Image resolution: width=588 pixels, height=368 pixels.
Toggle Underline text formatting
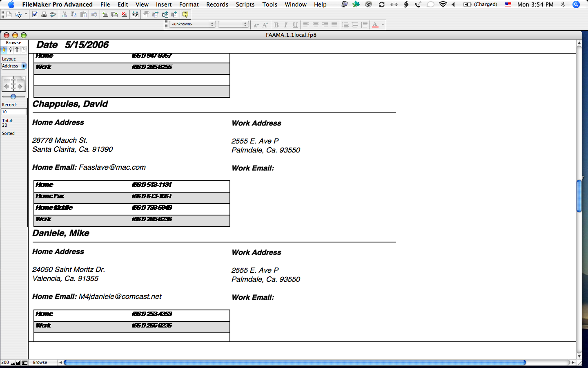click(295, 25)
